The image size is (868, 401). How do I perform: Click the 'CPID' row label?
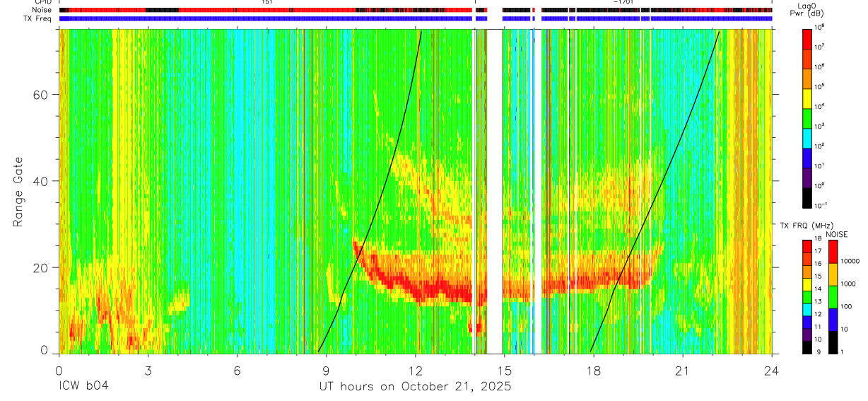click(x=43, y=2)
